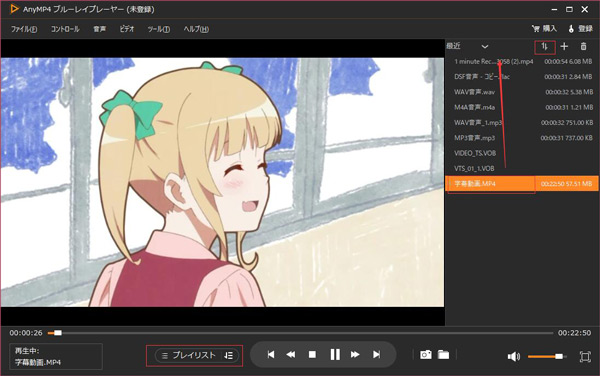600x376 pixels.
Task: Stop playback with the square button
Action: click(x=312, y=355)
